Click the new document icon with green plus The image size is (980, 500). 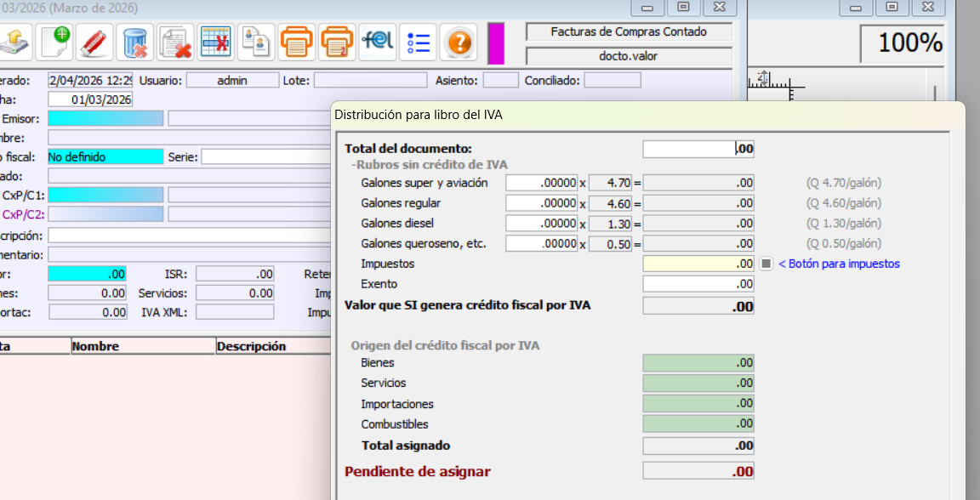pyautogui.click(x=58, y=41)
